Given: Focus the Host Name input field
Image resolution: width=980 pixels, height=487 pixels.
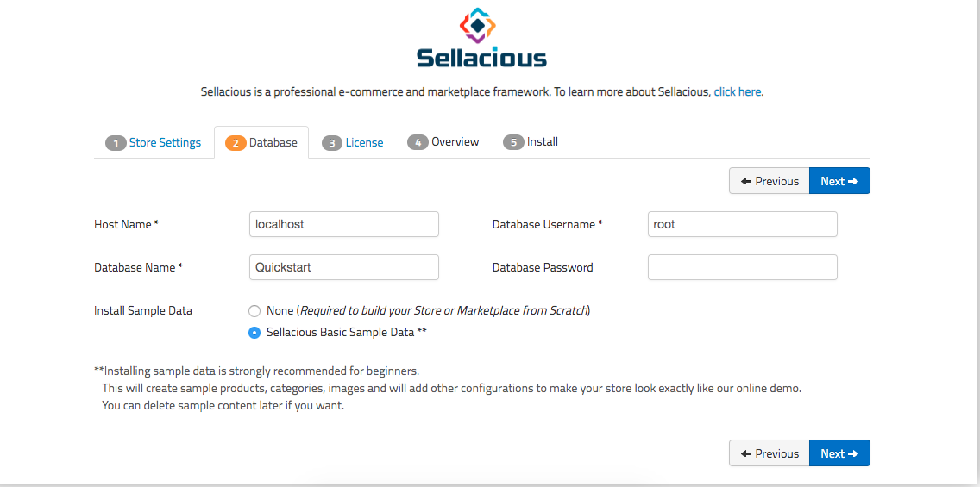Looking at the screenshot, I should (343, 224).
